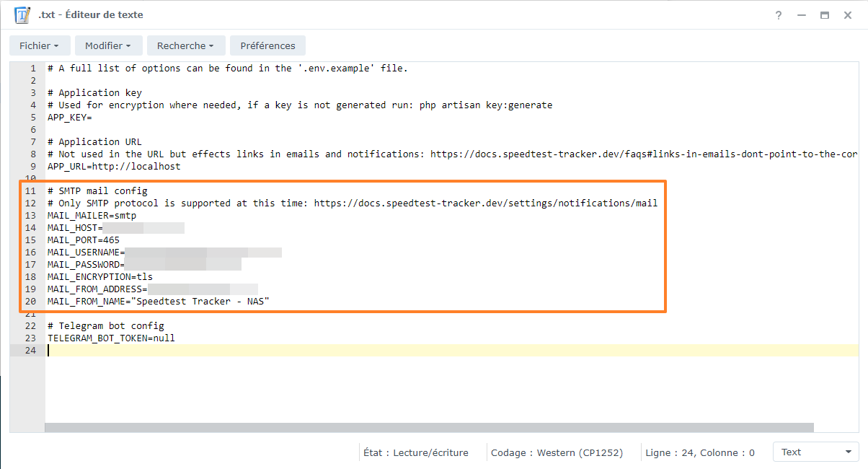The width and height of the screenshot is (868, 469).
Task: Click the Text Editor application icon
Action: [22, 14]
